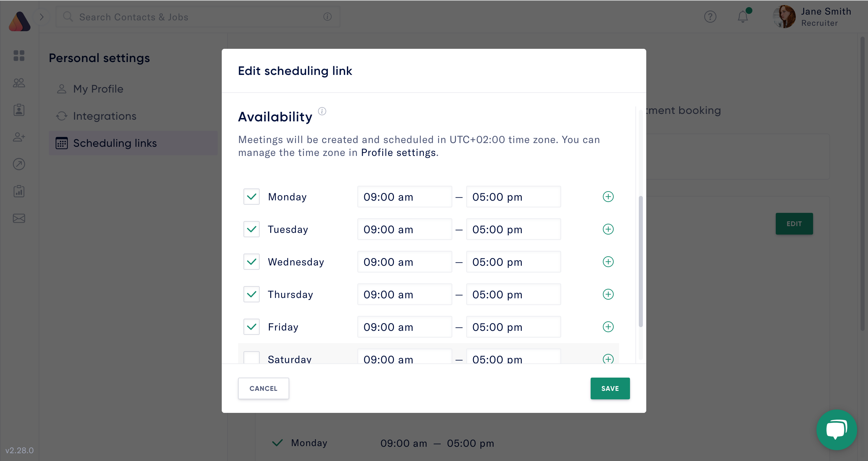This screenshot has height=461, width=868.
Task: Collapse the sidebar with the chevron arrow
Action: (x=42, y=17)
